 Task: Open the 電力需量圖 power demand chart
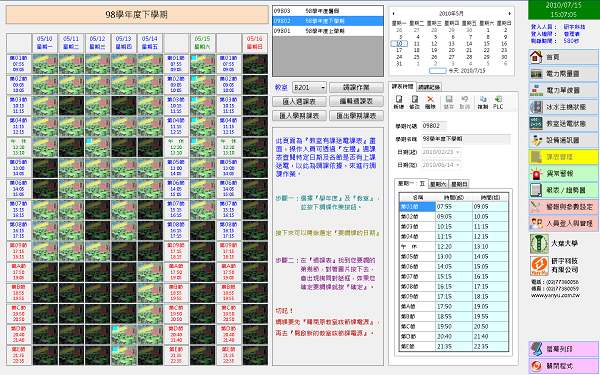(563, 74)
